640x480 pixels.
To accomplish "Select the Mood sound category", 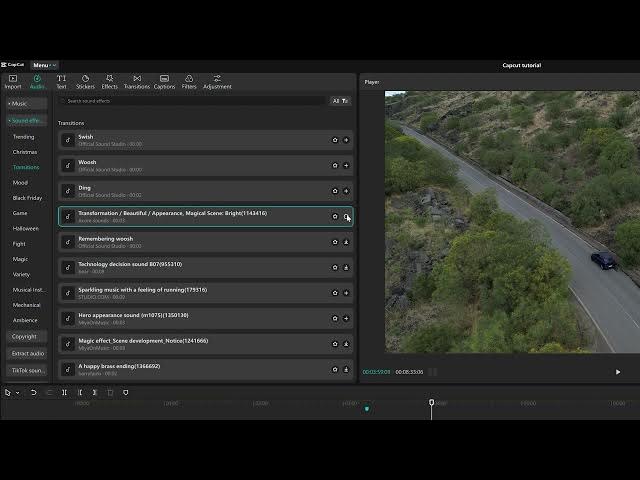I will (20, 182).
